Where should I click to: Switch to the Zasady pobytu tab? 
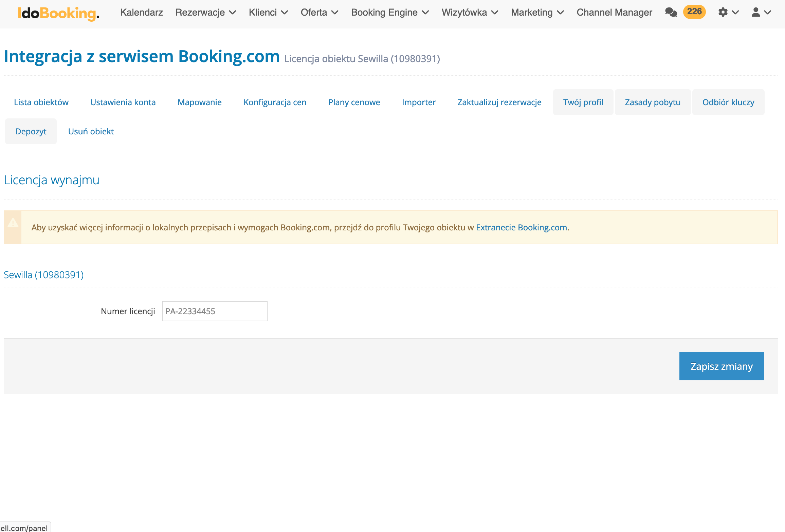point(652,102)
